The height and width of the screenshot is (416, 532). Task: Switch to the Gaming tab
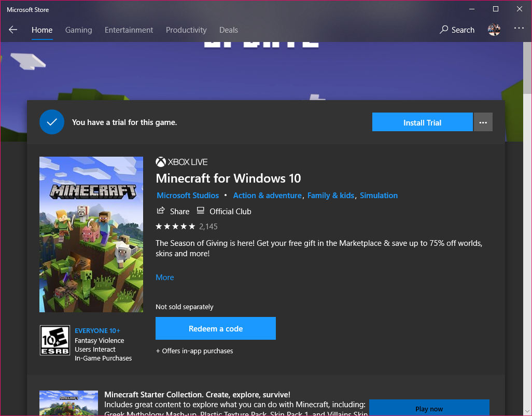[78, 30]
